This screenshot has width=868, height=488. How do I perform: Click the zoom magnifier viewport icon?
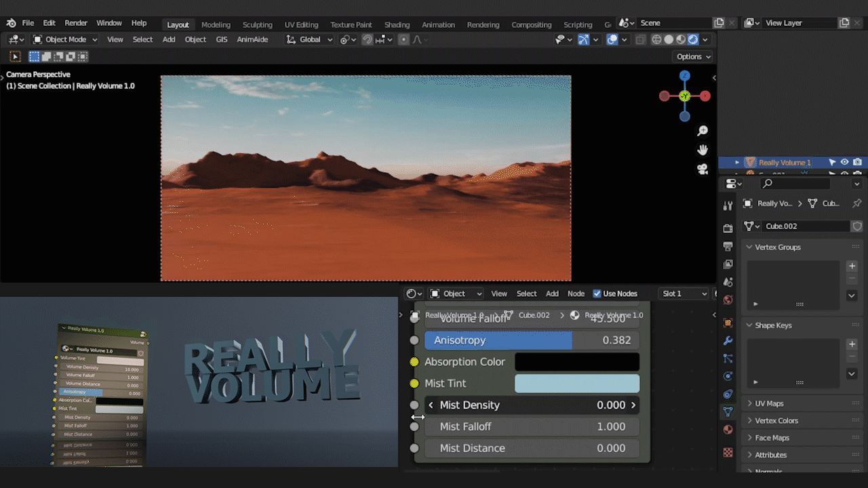703,130
